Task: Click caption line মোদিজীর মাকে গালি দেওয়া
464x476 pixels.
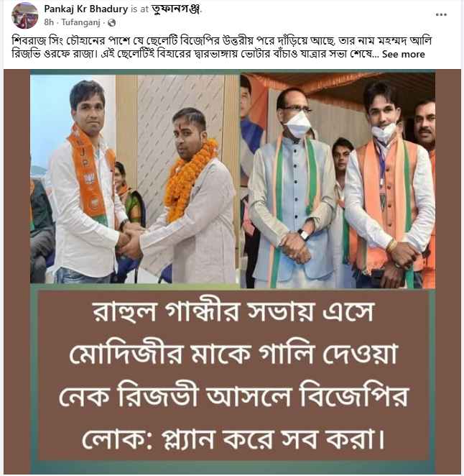Action: pos(233,354)
